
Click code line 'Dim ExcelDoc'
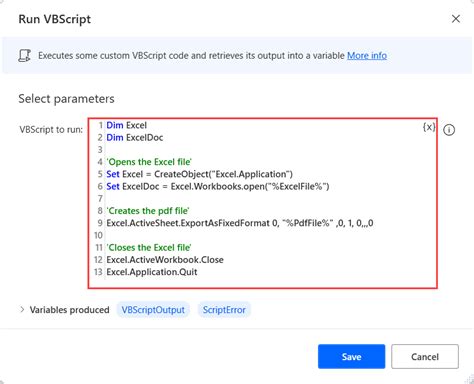tap(135, 137)
